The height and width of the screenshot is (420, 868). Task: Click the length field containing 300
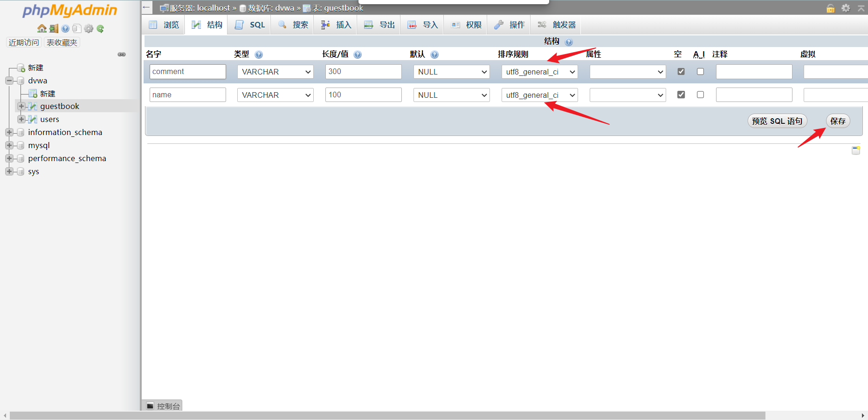click(363, 72)
